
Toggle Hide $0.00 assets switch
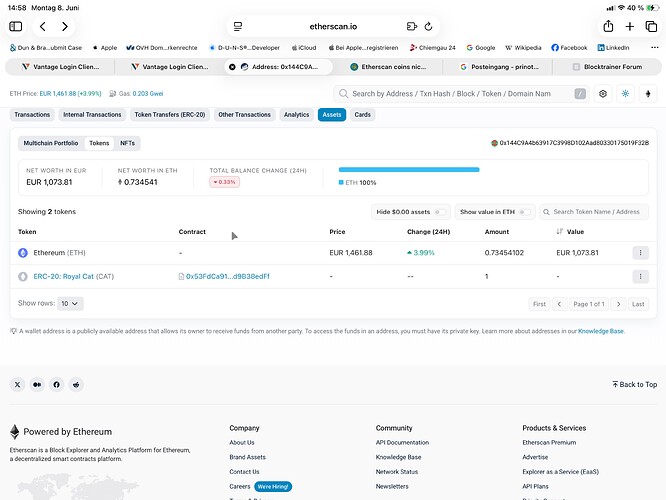(x=440, y=212)
